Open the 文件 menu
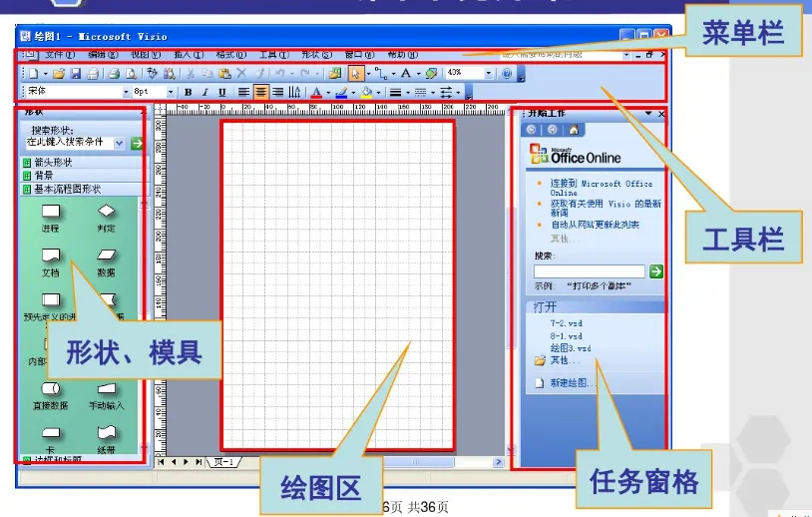 60,54
